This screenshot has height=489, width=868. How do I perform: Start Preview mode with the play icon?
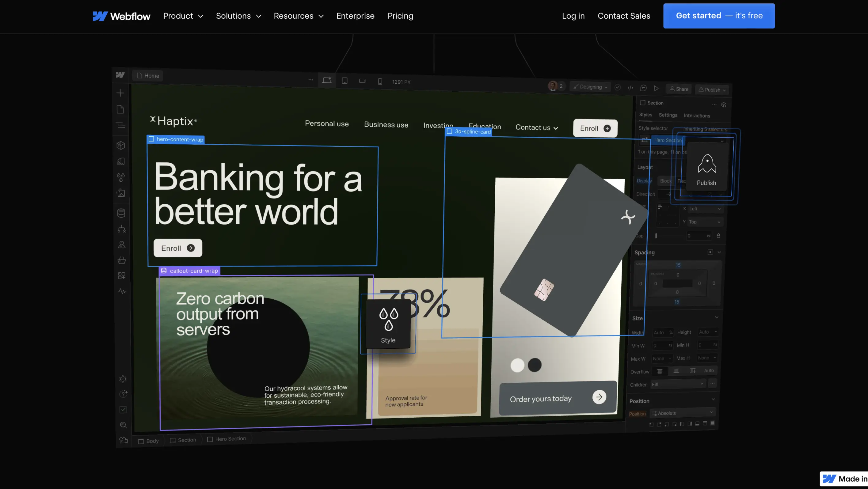(x=657, y=88)
